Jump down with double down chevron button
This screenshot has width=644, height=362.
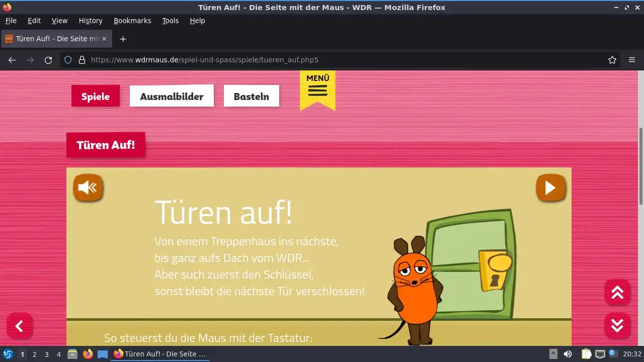[617, 325]
